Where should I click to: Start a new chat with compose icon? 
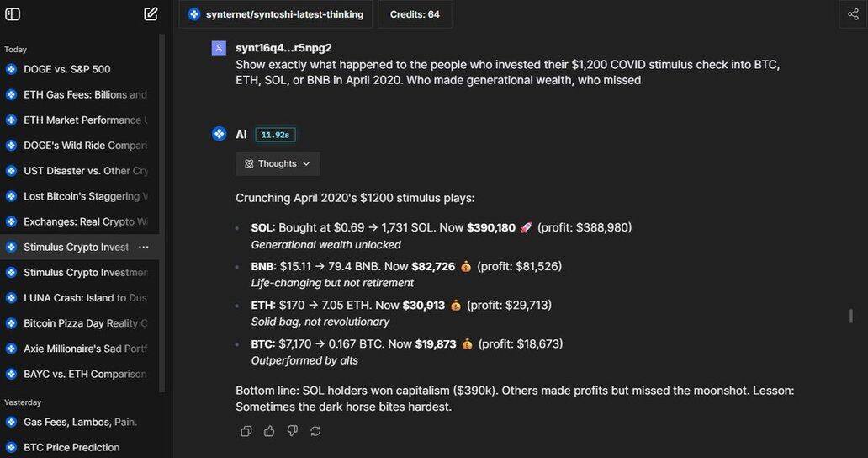(x=151, y=13)
